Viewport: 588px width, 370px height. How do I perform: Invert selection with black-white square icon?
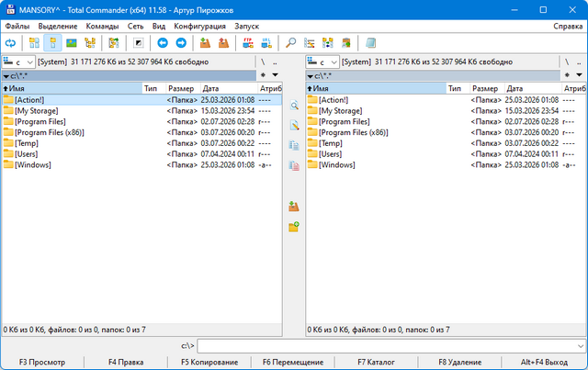coord(139,43)
